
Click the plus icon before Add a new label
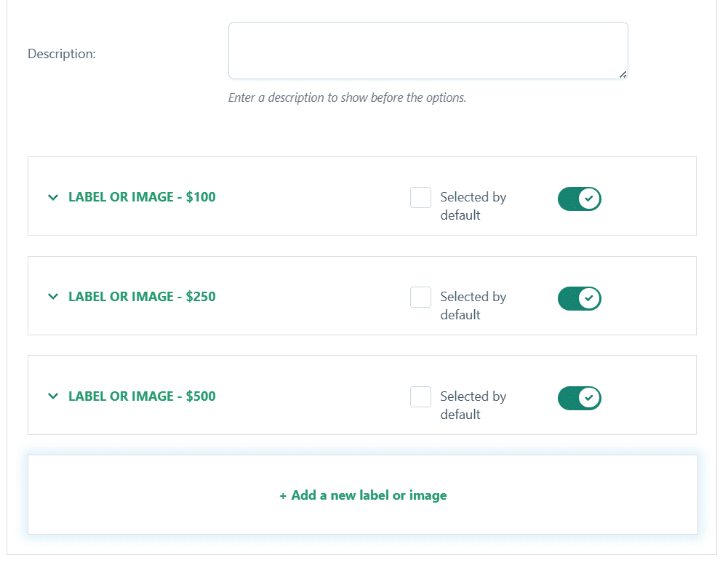283,496
